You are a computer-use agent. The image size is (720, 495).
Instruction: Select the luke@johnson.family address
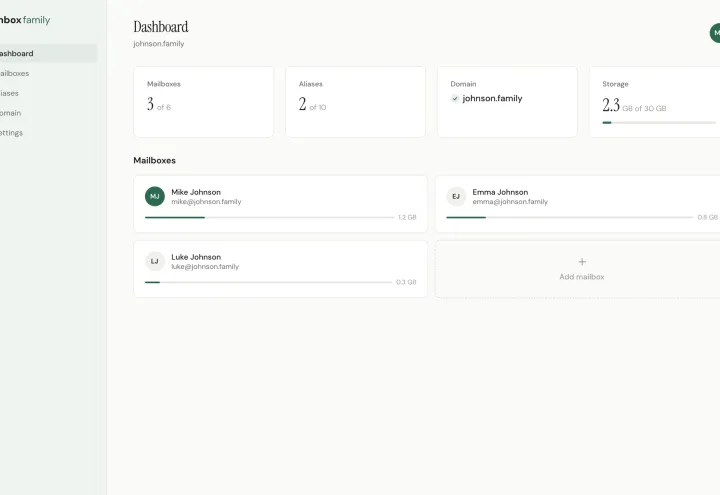pos(205,266)
